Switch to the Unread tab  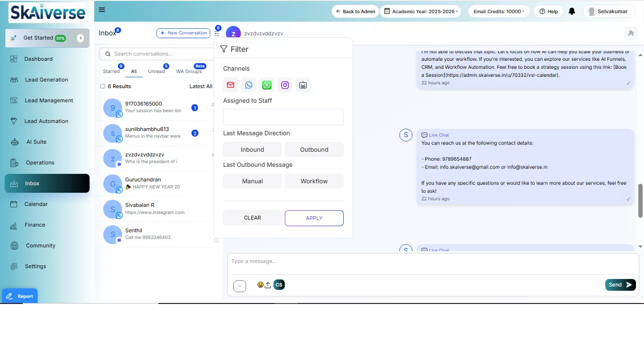[157, 71]
